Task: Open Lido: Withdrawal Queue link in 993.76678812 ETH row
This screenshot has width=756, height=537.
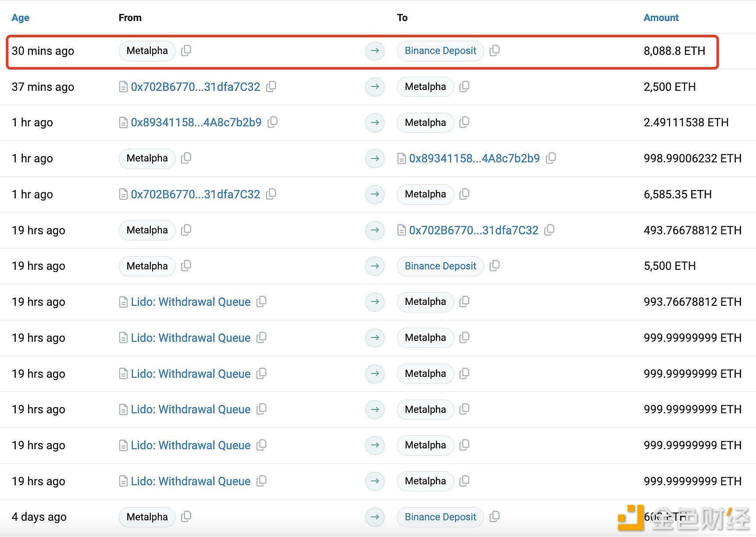Action: tap(191, 302)
